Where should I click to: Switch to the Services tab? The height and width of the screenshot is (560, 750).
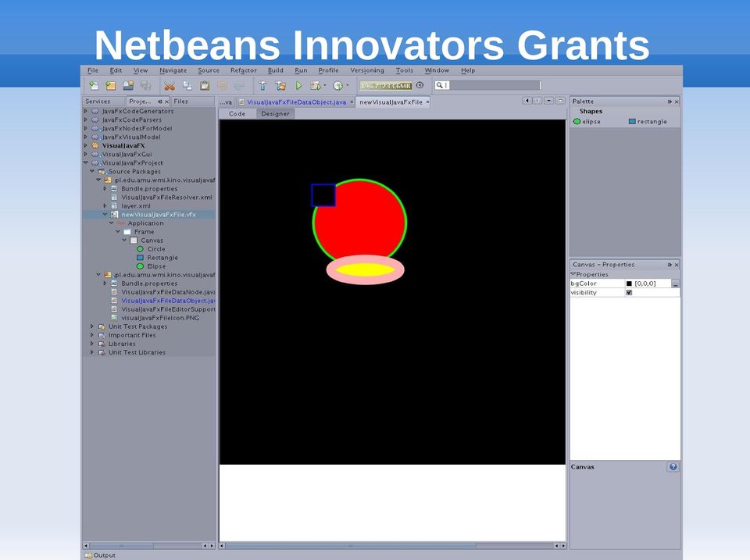98,102
